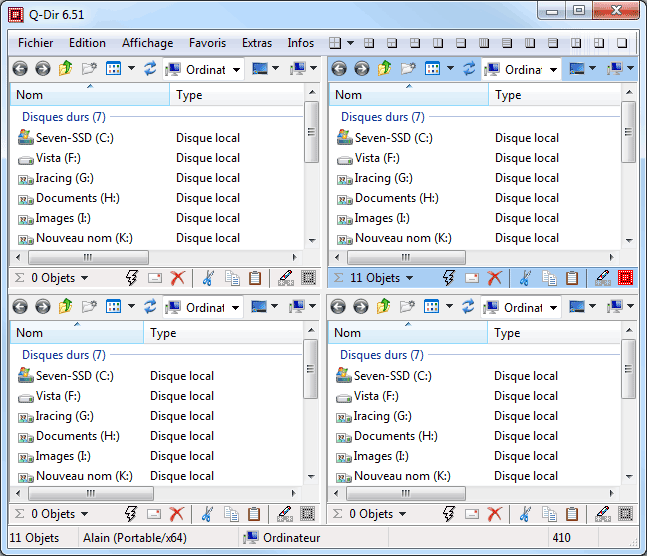Expand the 0 Objets dropdown in bottom-right pane
Image resolution: width=647 pixels, height=556 pixels.
pos(402,514)
